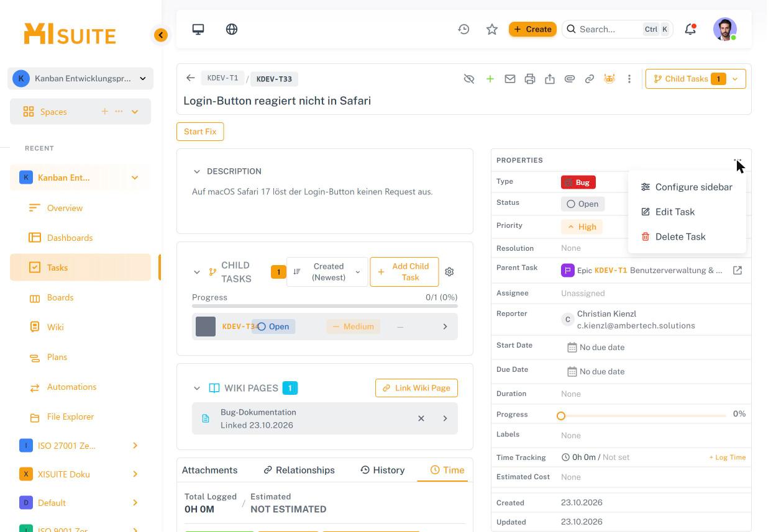
Task: Toggle the crossed-eye watch icon
Action: pyautogui.click(x=469, y=79)
